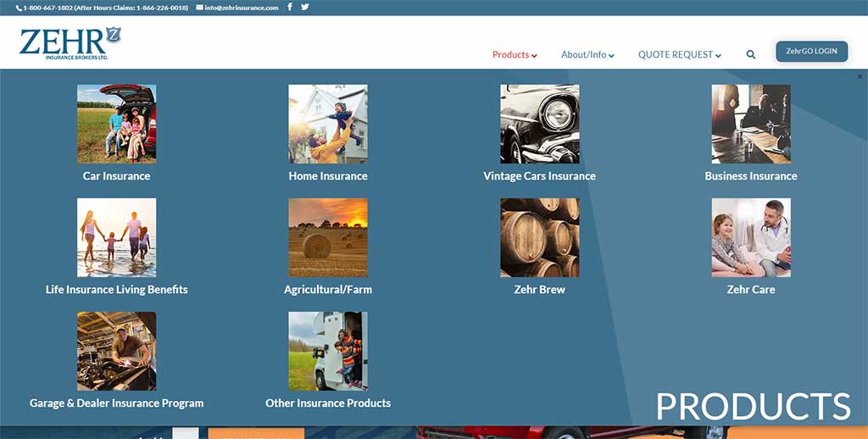This screenshot has height=439, width=868.
Task: Go to Zehr Care text link
Action: [751, 290]
